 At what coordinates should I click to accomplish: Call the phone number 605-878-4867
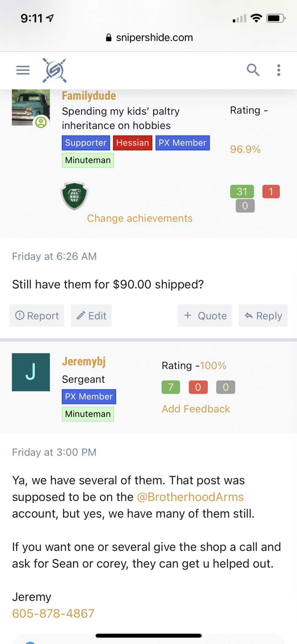click(x=53, y=613)
